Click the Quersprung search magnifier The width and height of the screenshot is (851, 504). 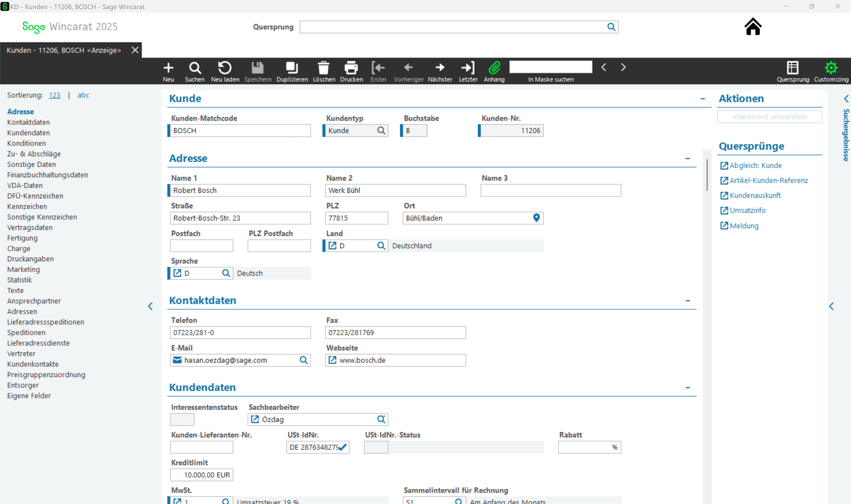point(611,27)
